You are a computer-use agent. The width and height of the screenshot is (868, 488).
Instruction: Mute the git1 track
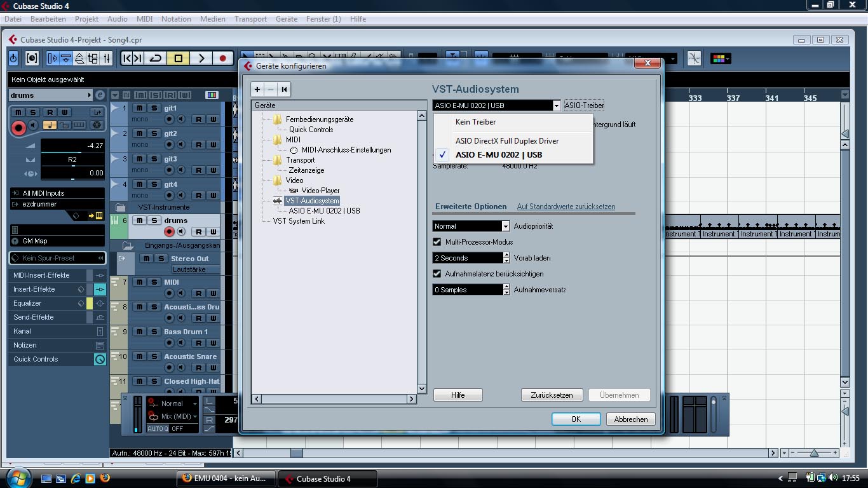coord(140,108)
